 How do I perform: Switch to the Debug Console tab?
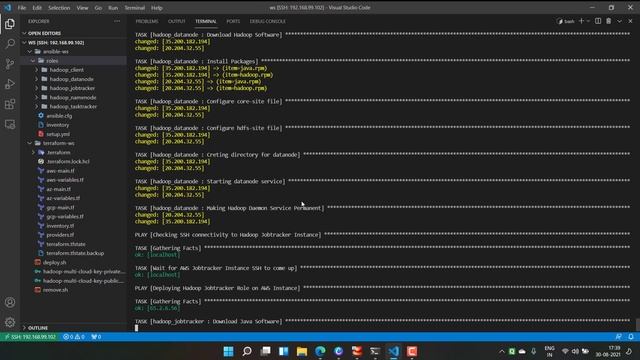[268, 21]
